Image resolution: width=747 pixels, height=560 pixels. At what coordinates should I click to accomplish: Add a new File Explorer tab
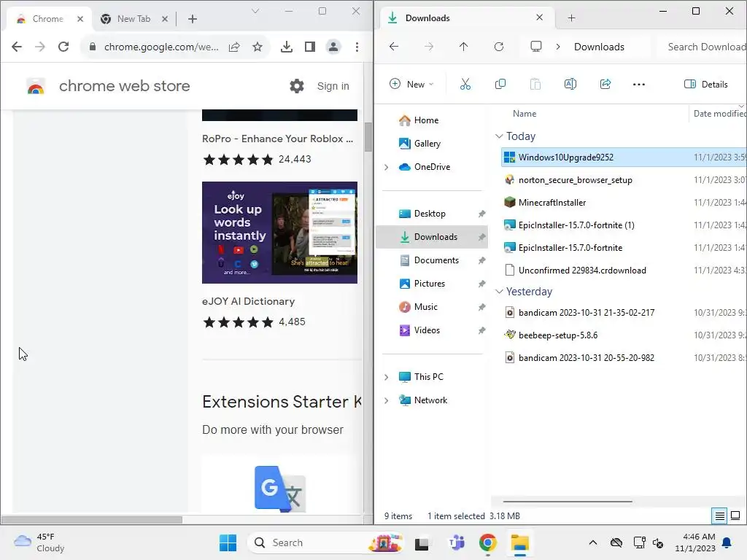click(571, 18)
